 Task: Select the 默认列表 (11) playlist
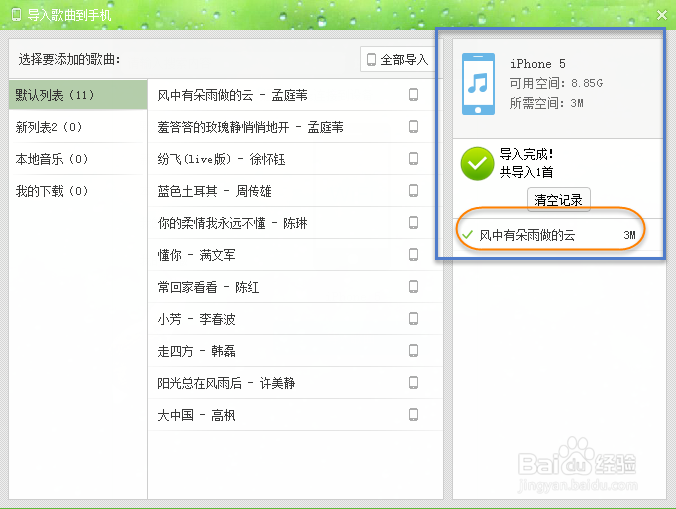coord(78,95)
